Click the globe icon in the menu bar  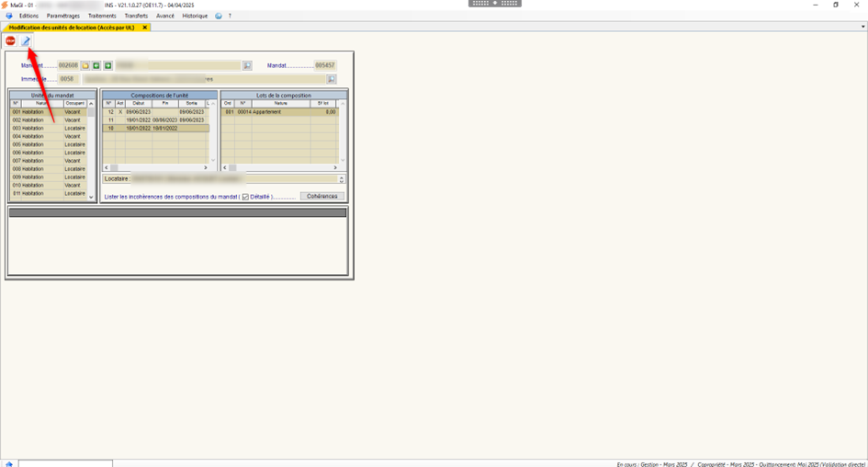click(219, 16)
